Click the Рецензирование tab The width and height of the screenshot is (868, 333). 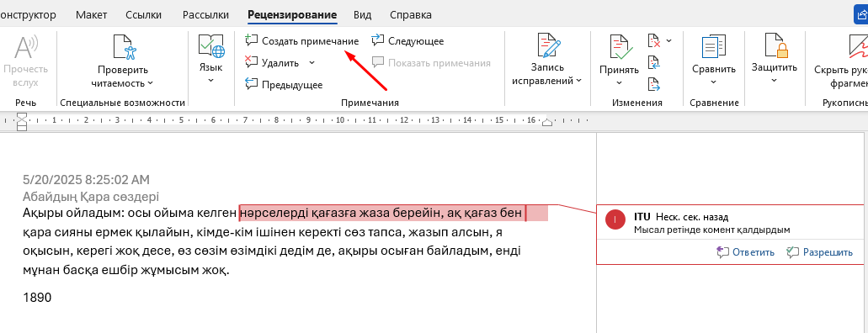pos(292,15)
